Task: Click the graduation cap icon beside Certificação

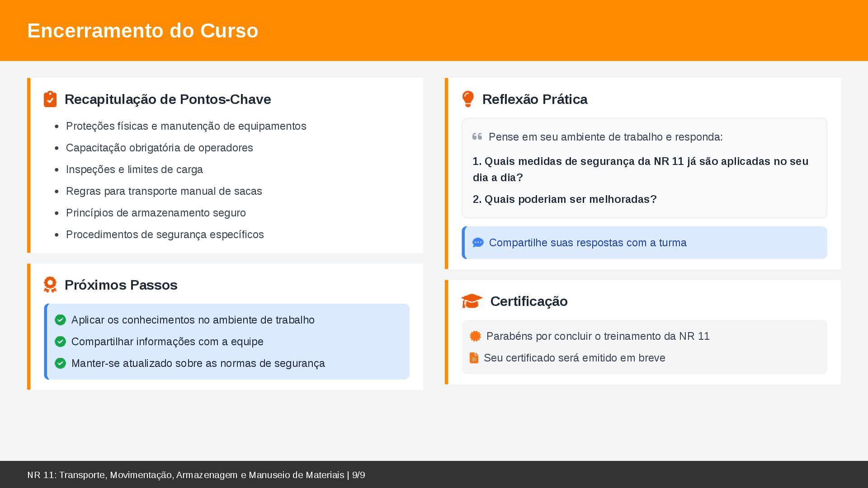Action: tap(472, 301)
